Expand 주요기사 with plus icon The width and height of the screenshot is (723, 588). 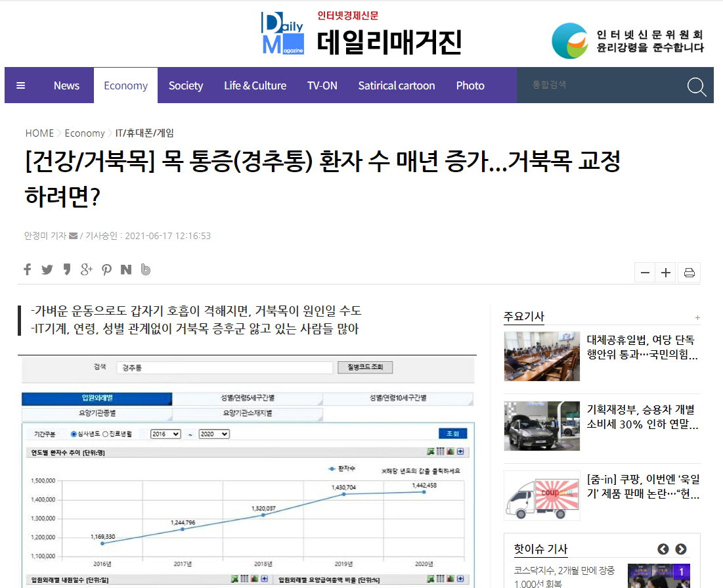coord(697,318)
